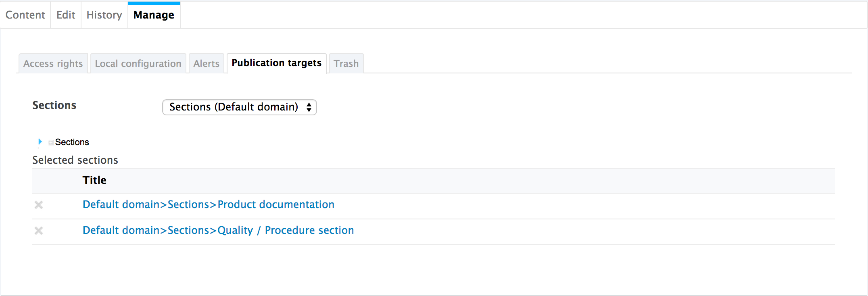
Task: Open the Trash sub-tab
Action: pos(346,63)
